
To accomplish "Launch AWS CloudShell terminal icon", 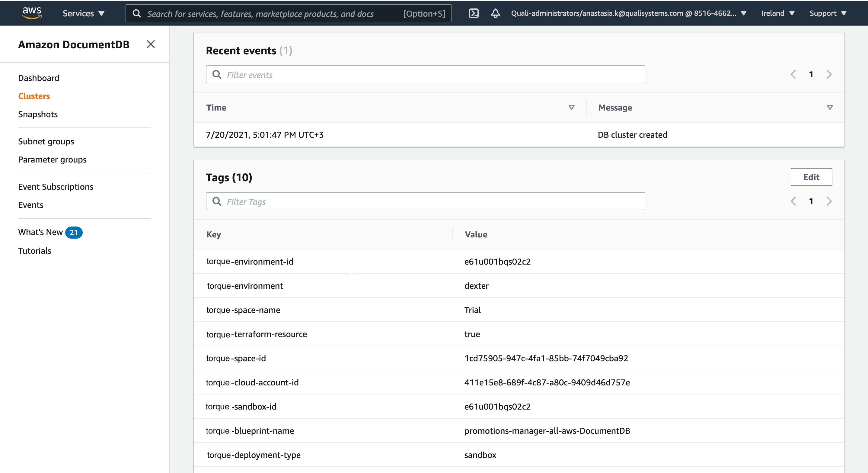I will pos(474,13).
